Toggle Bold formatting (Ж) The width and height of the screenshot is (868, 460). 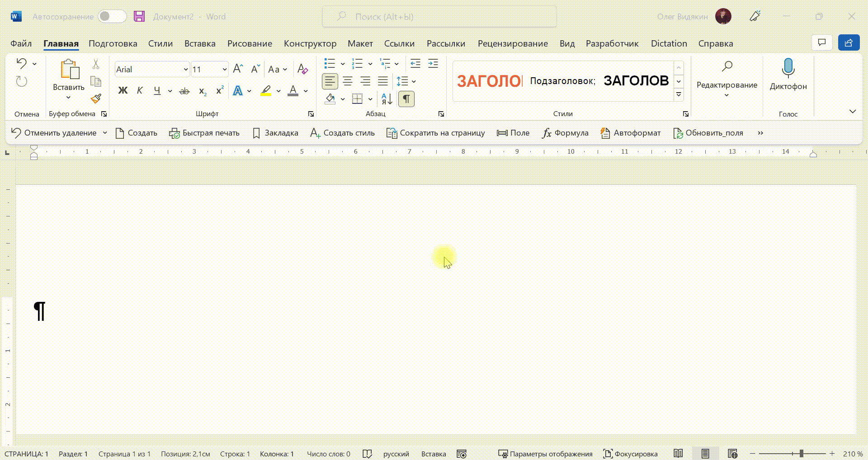point(123,90)
